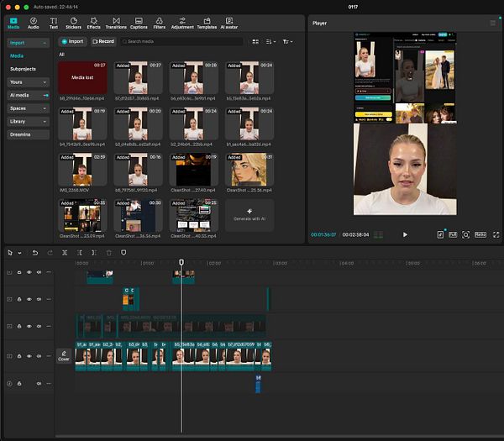Image resolution: width=504 pixels, height=441 pixels.
Task: Hide the topmost overlay track
Action: point(29,272)
